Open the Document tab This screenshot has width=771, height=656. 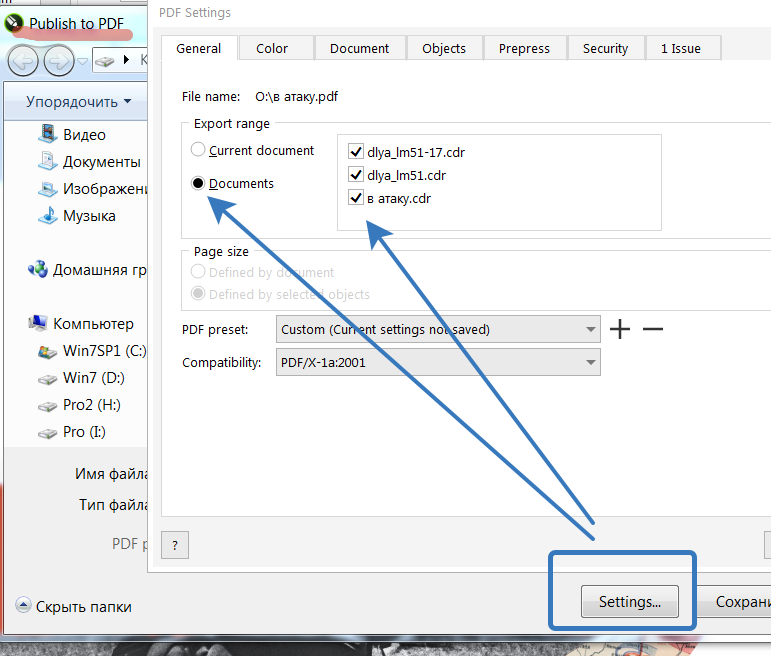click(359, 48)
